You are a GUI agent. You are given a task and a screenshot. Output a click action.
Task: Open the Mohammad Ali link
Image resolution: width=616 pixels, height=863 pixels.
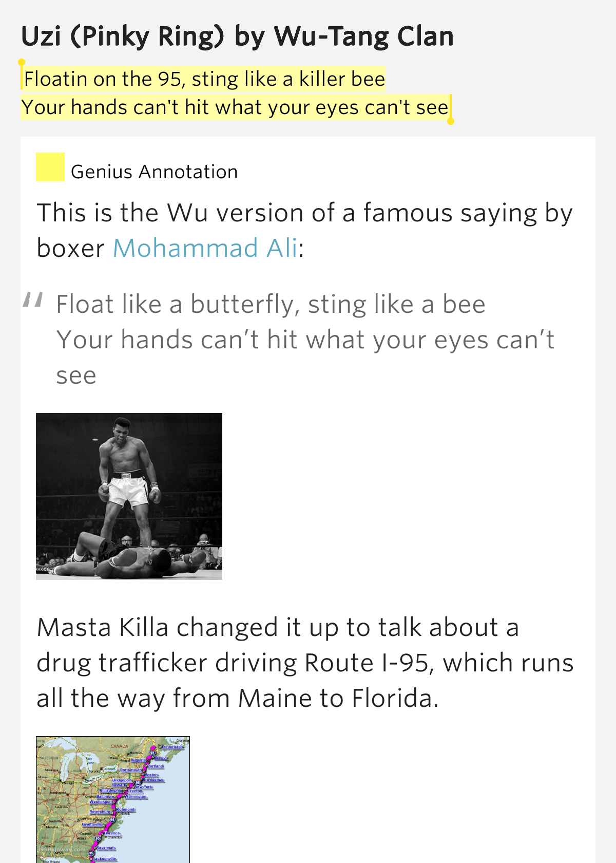[205, 248]
